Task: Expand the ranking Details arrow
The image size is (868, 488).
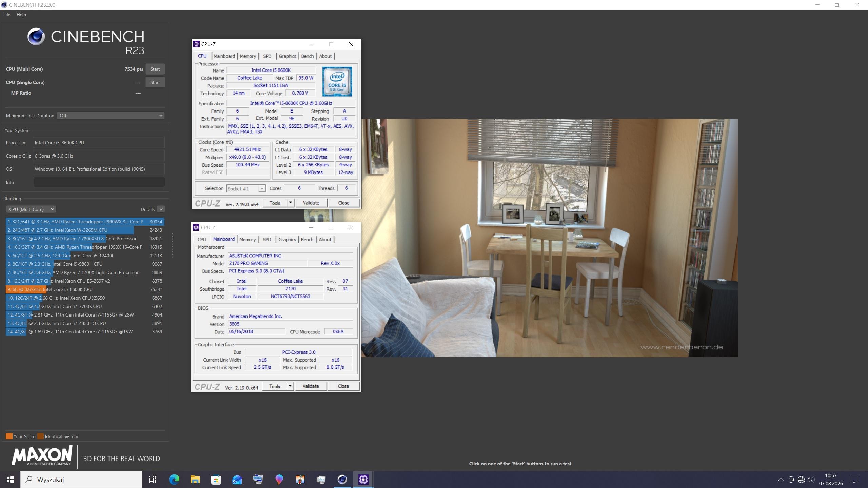Action: pos(161,209)
